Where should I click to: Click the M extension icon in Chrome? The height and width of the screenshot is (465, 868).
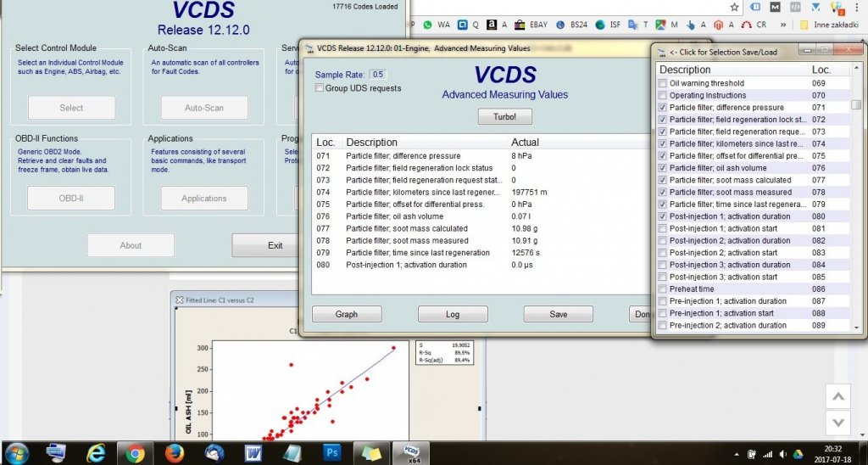[775, 7]
